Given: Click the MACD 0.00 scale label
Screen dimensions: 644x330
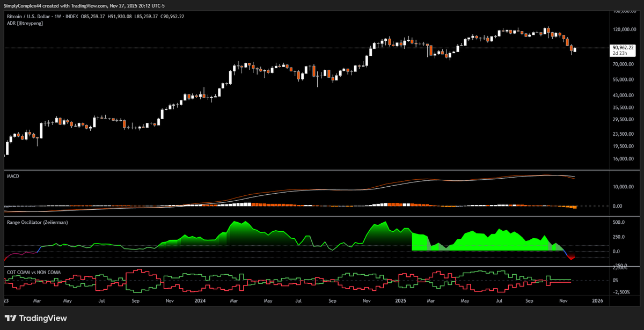Looking at the screenshot, I should click(618, 206).
